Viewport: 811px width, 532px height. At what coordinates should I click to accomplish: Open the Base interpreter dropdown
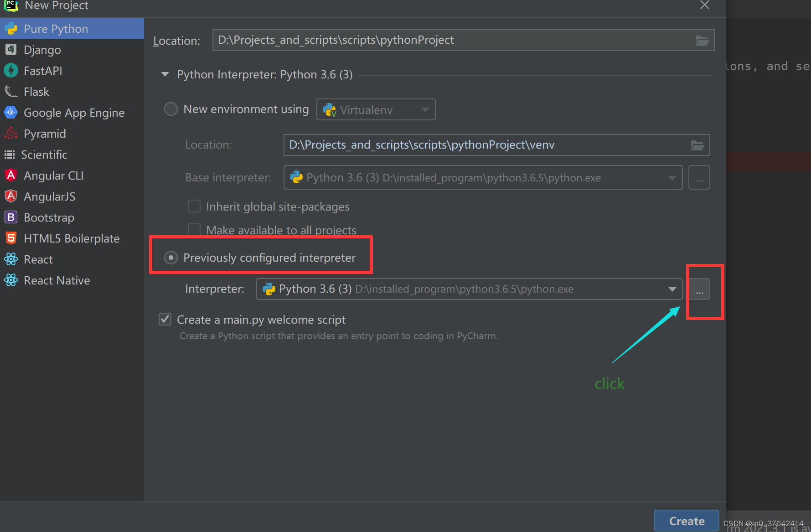point(483,177)
